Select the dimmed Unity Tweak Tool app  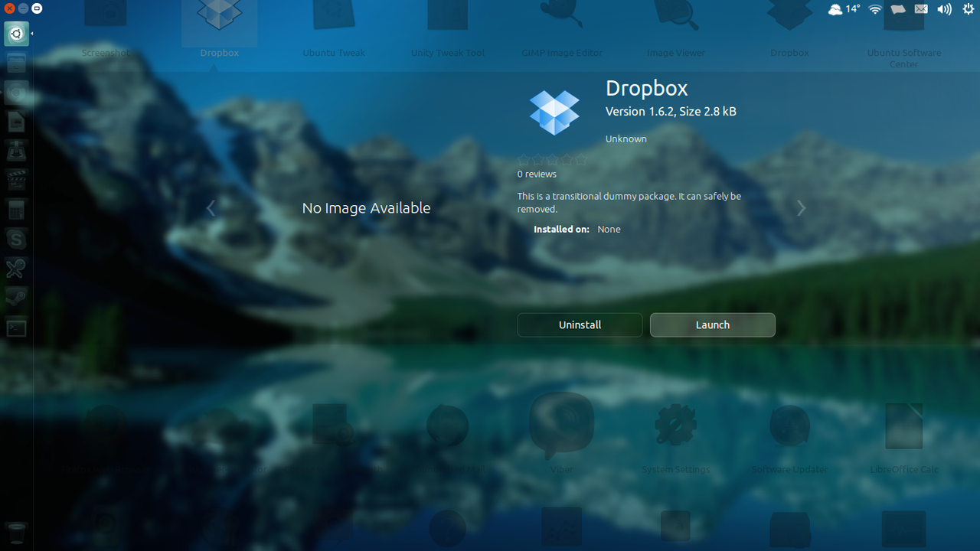tap(448, 29)
